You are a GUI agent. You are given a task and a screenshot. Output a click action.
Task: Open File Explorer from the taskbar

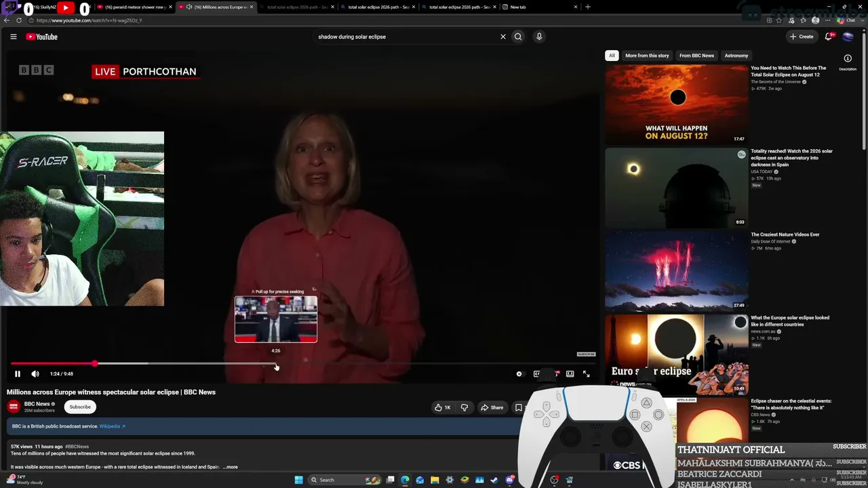point(435,480)
